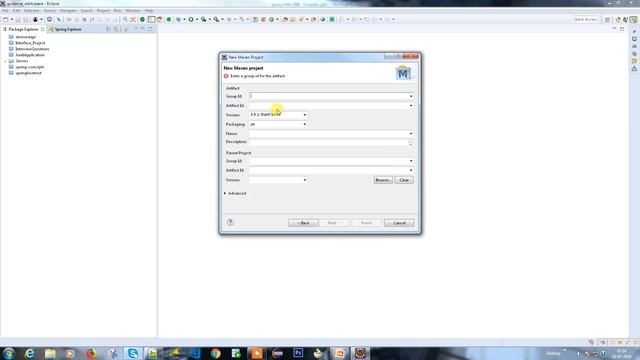Image resolution: width=640 pixels, height=360 pixels.
Task: Switch to the Spring Explorer tab
Action: [65, 29]
